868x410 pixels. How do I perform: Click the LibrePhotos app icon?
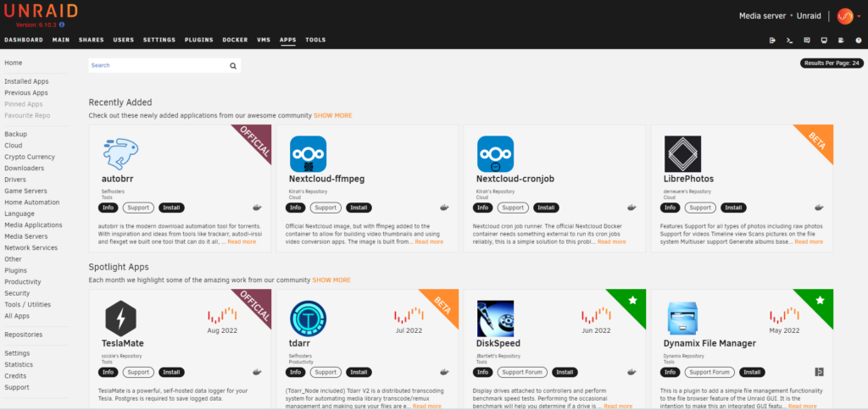tap(682, 154)
